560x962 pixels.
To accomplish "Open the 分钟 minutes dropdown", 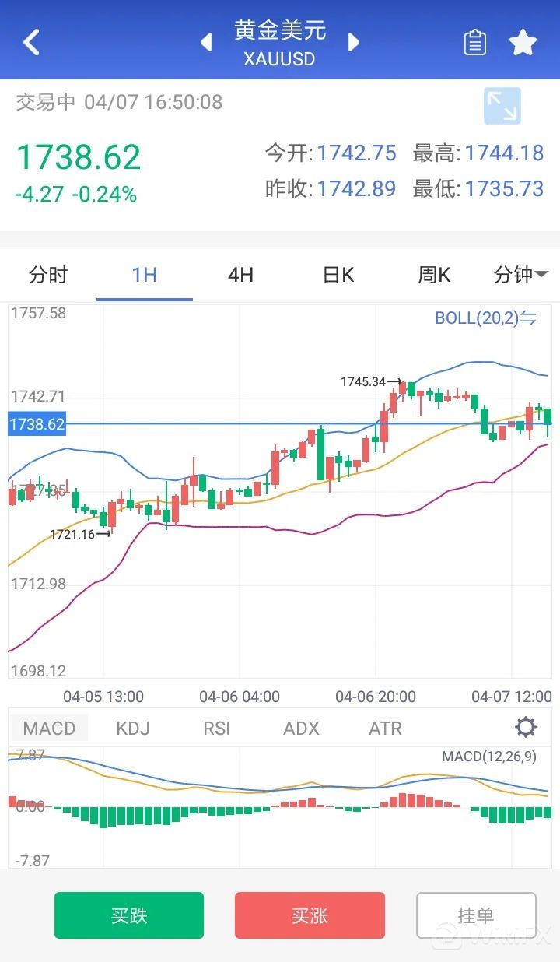I will tap(520, 275).
